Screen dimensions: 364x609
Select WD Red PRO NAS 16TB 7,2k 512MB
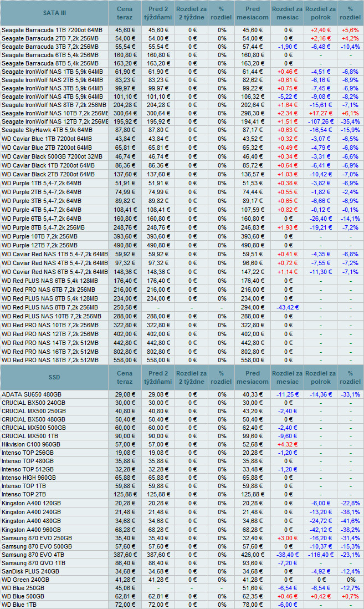pos(50,352)
